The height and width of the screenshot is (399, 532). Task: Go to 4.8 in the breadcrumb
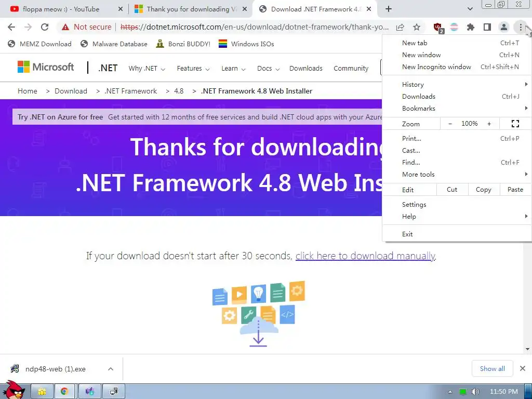point(179,91)
